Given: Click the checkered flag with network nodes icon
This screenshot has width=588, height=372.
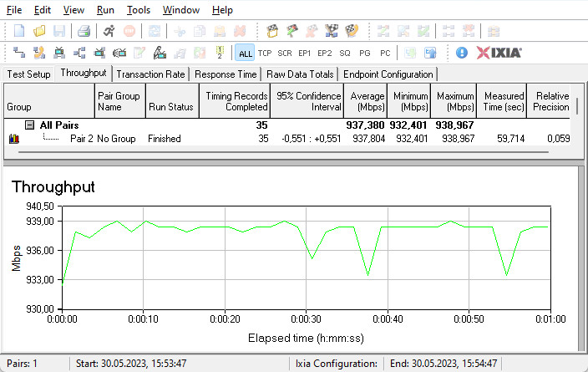Looking at the screenshot, I should (332, 31).
